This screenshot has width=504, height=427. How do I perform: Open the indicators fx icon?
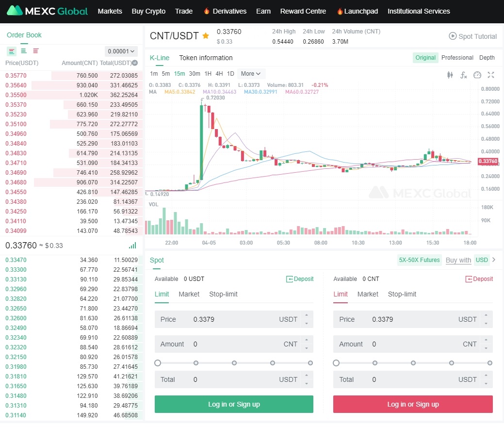click(x=464, y=75)
